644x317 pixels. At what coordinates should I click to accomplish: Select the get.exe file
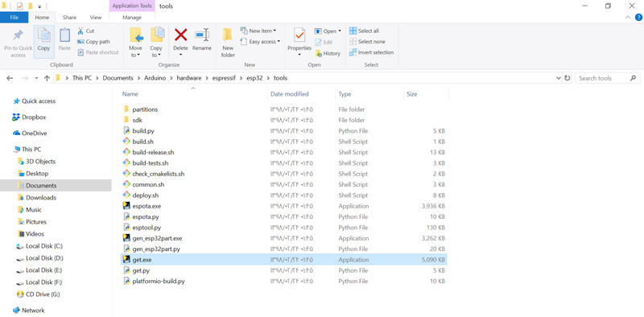point(283,260)
